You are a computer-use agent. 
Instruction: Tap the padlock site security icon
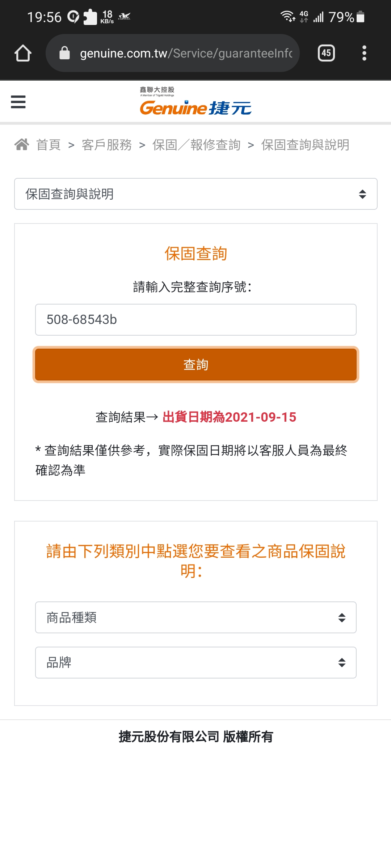[64, 53]
